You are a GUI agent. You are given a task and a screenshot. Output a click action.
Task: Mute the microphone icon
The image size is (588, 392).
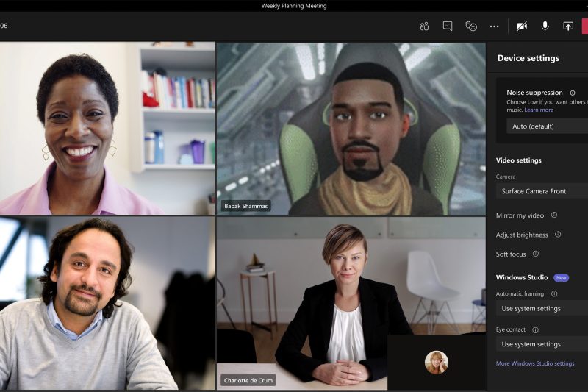tap(545, 26)
